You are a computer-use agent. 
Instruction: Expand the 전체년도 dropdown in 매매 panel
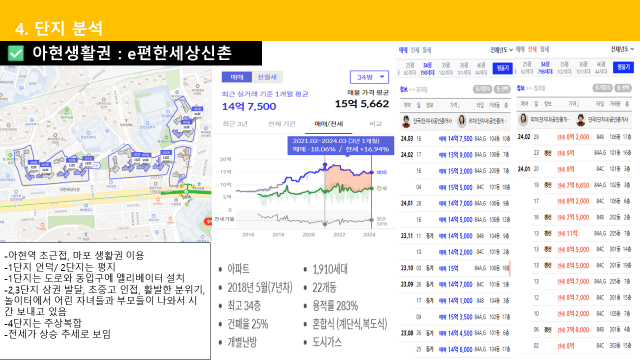502,50
